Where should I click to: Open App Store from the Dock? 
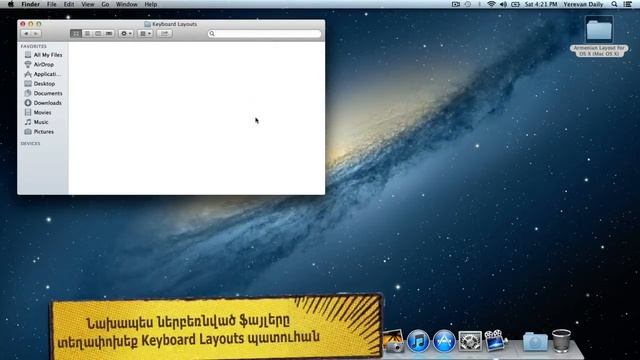[444, 341]
